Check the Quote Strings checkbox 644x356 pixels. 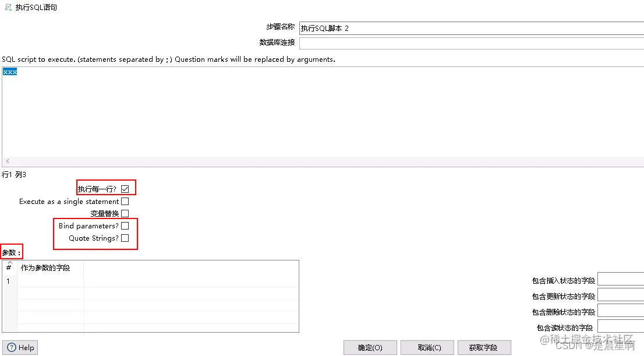coord(125,238)
